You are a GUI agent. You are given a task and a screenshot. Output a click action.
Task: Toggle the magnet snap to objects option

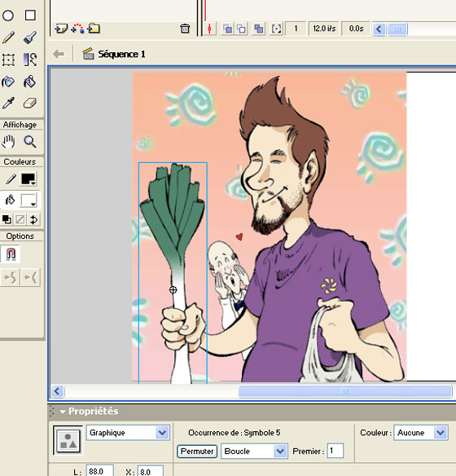click(x=11, y=253)
